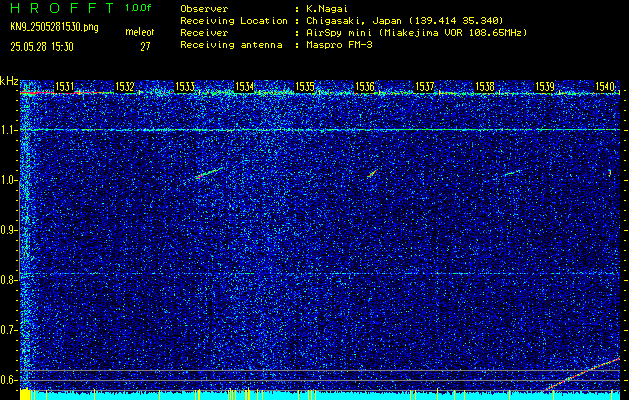The width and height of the screenshot is (629, 400).
Task: Click the meteor counter label
Action: pos(139,32)
